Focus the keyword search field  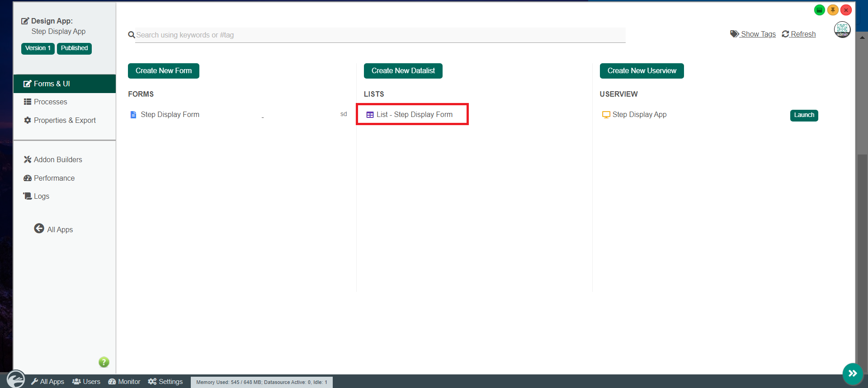click(x=380, y=35)
